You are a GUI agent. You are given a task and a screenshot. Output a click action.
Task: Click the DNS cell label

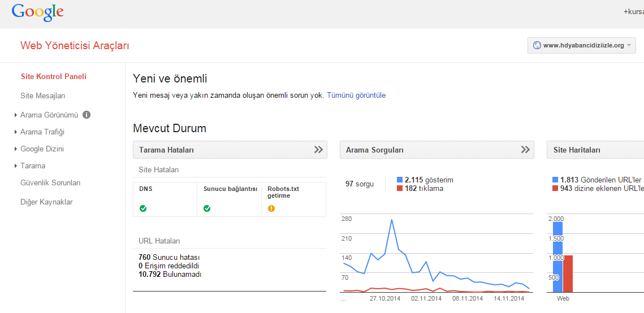point(145,189)
